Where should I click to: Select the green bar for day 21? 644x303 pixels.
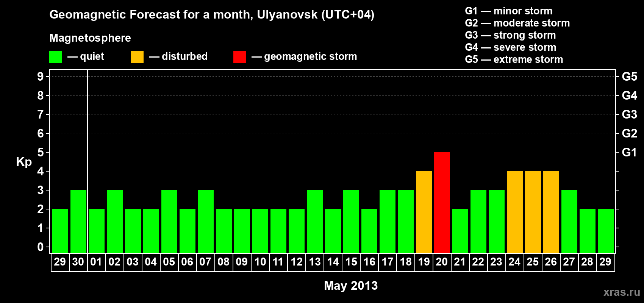460,231
